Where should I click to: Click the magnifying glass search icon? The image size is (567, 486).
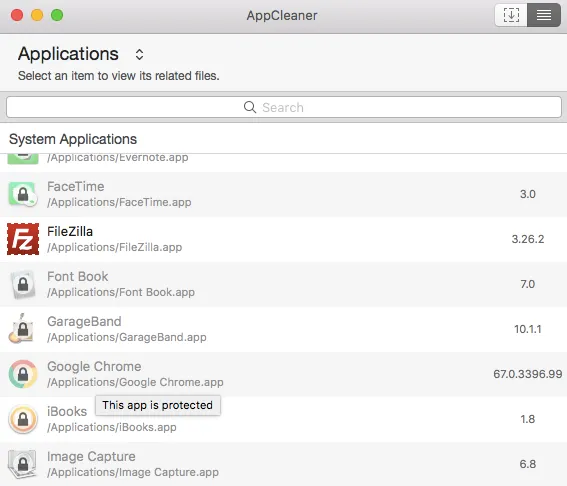pos(250,107)
